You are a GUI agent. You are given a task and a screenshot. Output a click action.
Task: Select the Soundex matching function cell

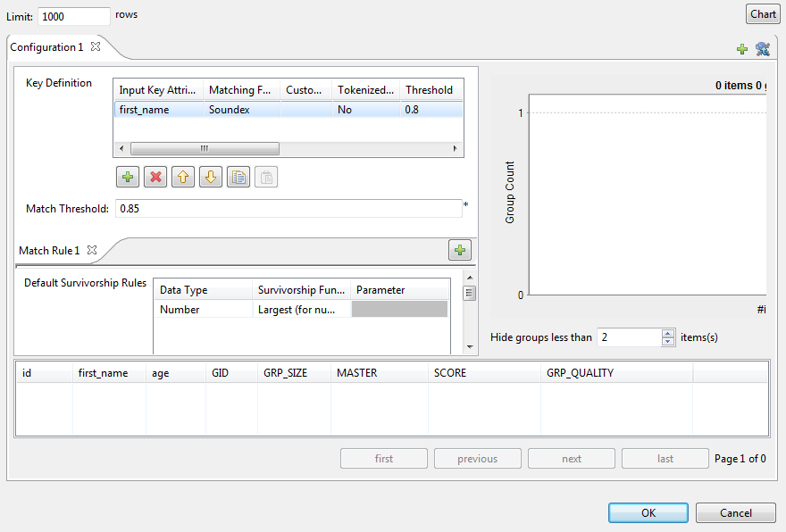241,110
